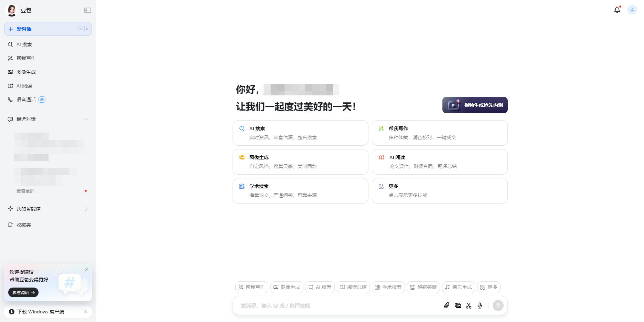644x322 pixels.
Task: Collapse the sidebar with the panel icon
Action: [x=88, y=10]
